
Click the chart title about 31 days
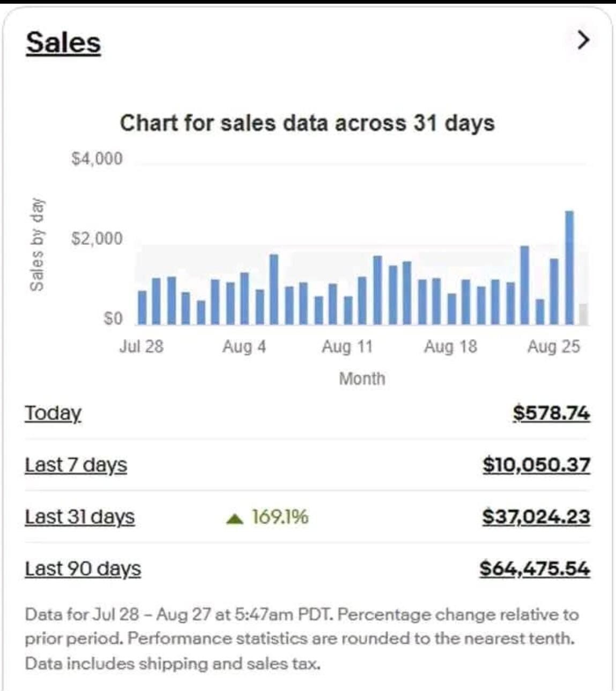tap(307, 123)
